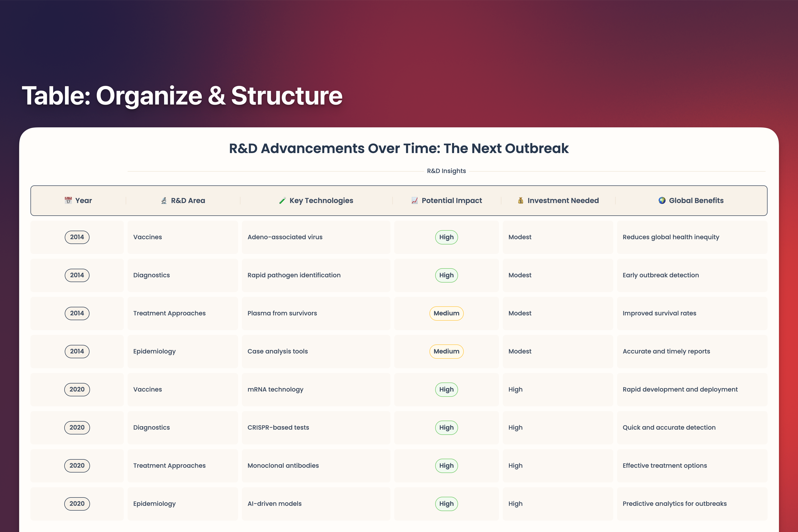The width and height of the screenshot is (798, 532).
Task: Select the Rapid pathogen identification cell
Action: (294, 275)
